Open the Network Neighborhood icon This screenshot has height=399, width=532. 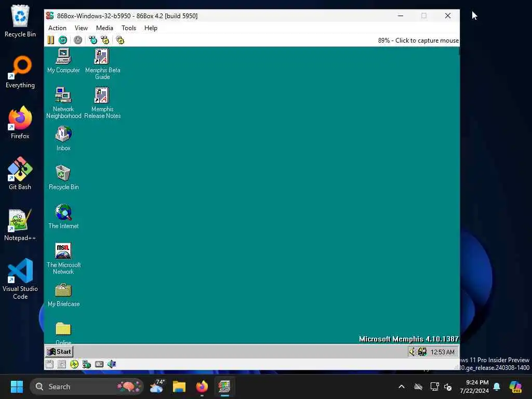(x=63, y=103)
